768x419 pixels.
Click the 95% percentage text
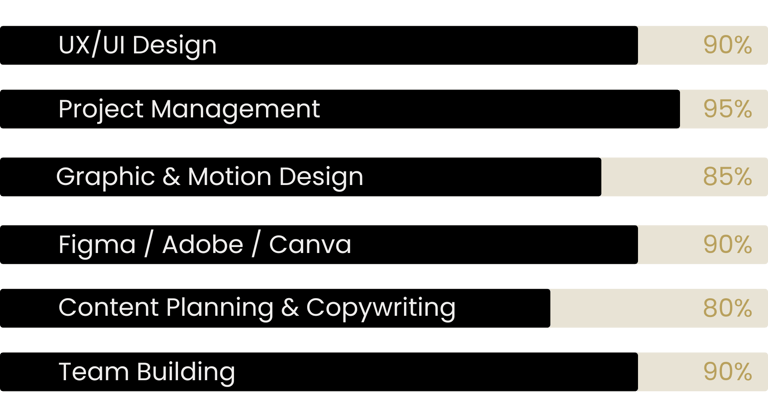point(727,109)
